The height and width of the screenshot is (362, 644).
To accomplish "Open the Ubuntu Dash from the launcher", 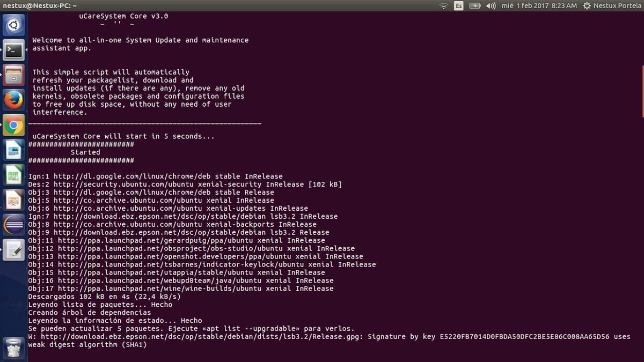I will pos(13,24).
